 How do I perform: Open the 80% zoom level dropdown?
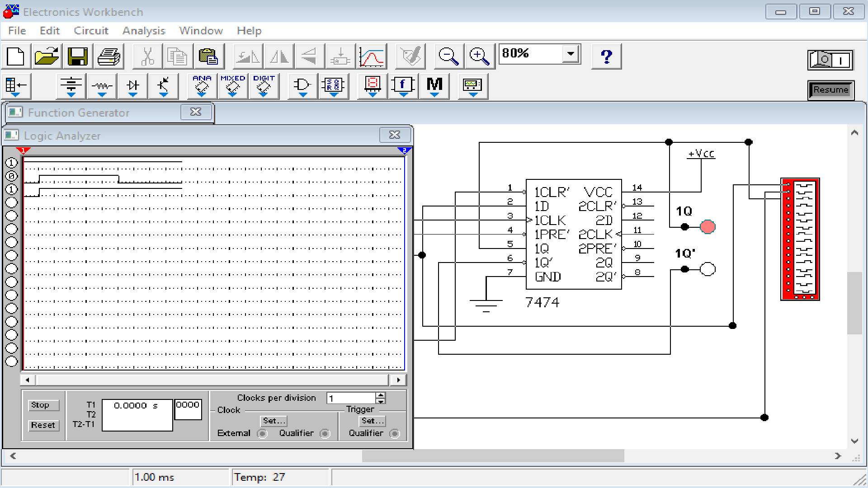pyautogui.click(x=571, y=54)
